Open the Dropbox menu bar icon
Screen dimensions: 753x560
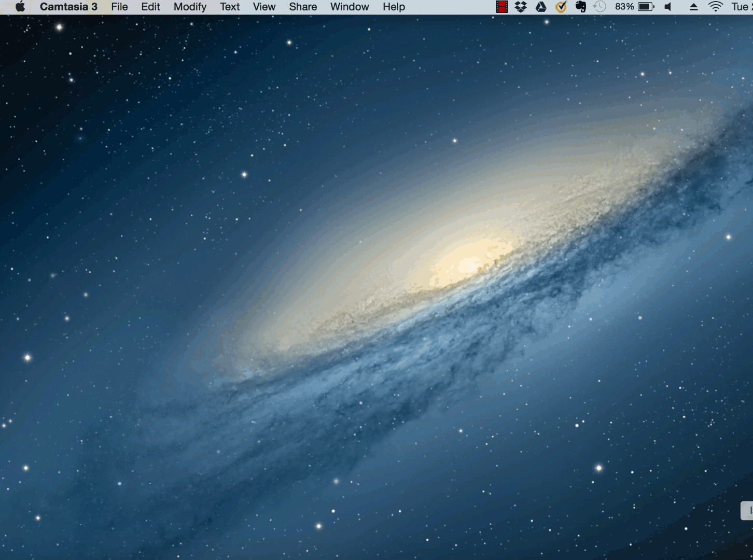coord(521,7)
